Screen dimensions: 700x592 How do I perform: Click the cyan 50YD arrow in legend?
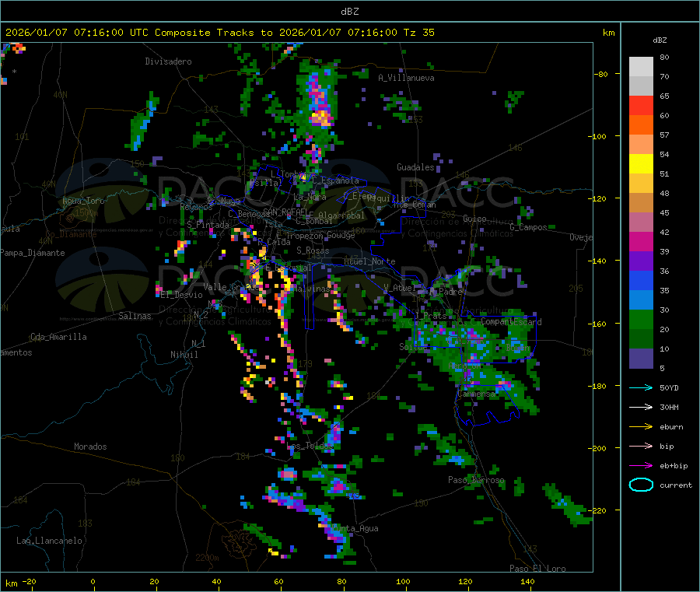[641, 387]
